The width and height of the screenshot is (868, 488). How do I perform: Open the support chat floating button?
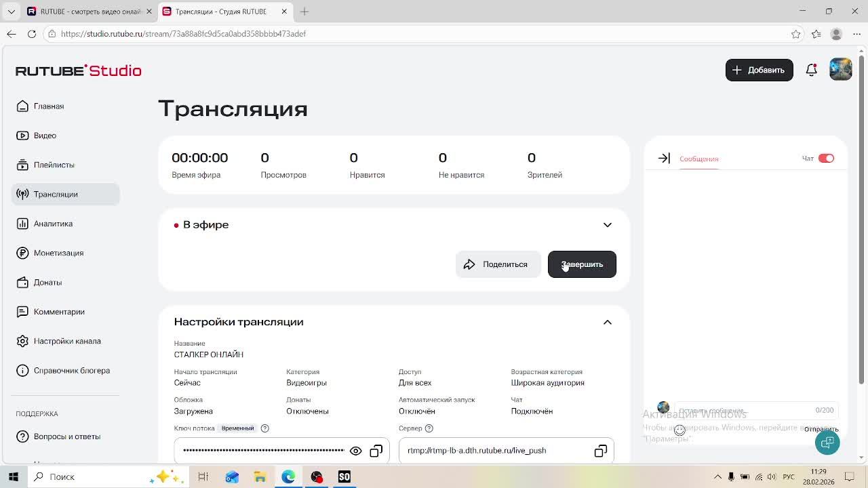(827, 443)
